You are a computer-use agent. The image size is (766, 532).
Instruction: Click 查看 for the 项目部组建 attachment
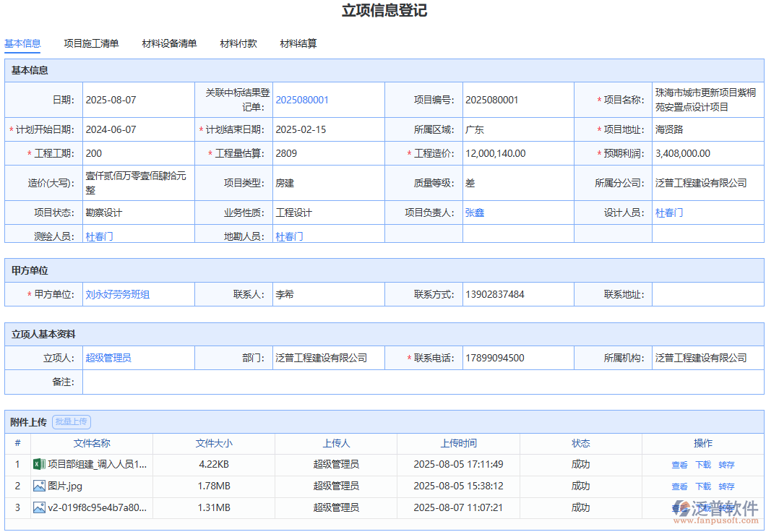point(679,465)
